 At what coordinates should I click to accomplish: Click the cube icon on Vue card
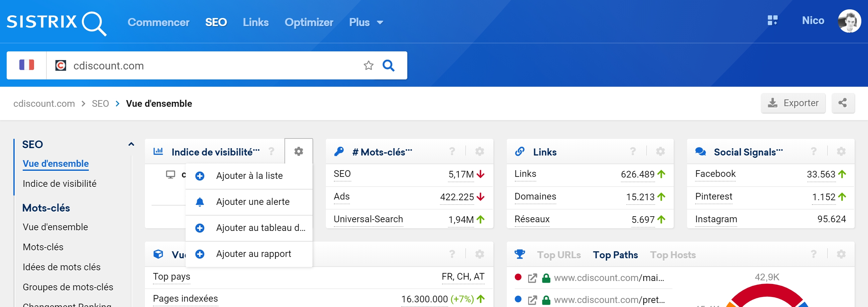click(x=158, y=254)
